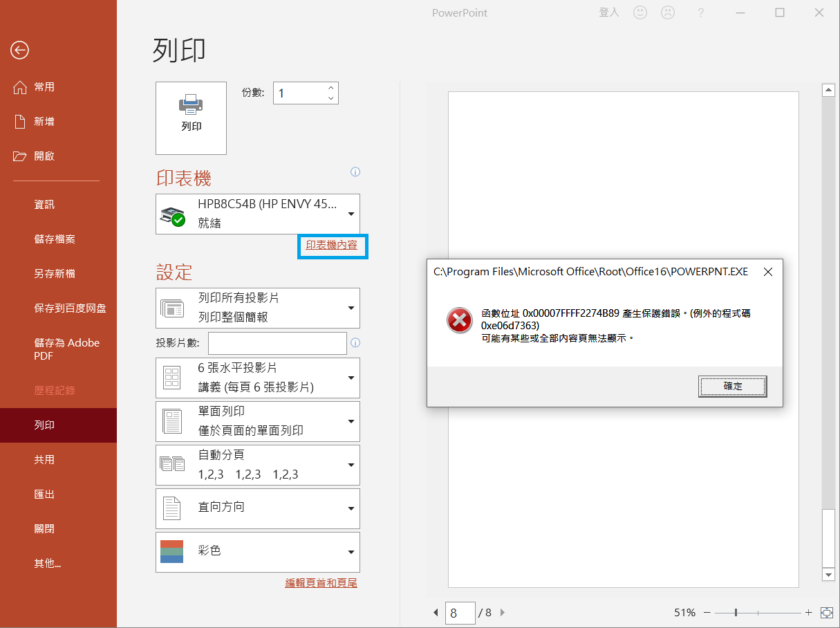Select 資訊 in the sidebar

pos(58,204)
